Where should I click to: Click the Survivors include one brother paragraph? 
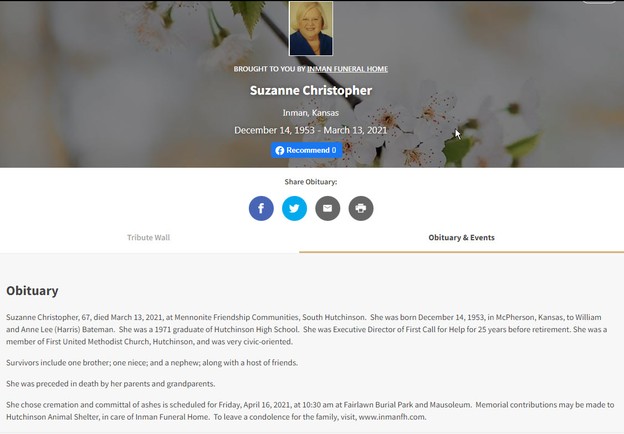coord(152,362)
